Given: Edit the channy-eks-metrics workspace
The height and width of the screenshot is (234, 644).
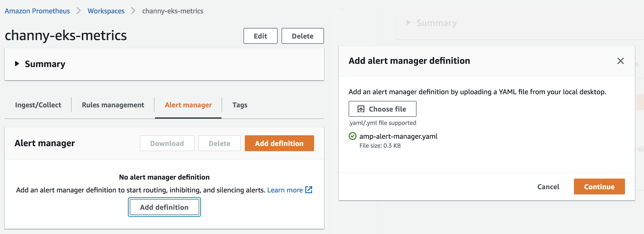Looking at the screenshot, I should point(260,36).
